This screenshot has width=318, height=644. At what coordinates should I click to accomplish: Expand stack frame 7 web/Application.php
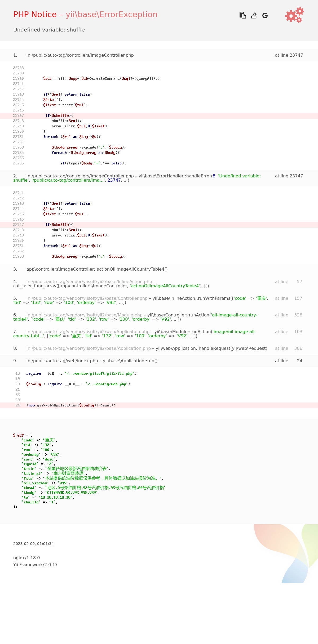click(x=159, y=334)
